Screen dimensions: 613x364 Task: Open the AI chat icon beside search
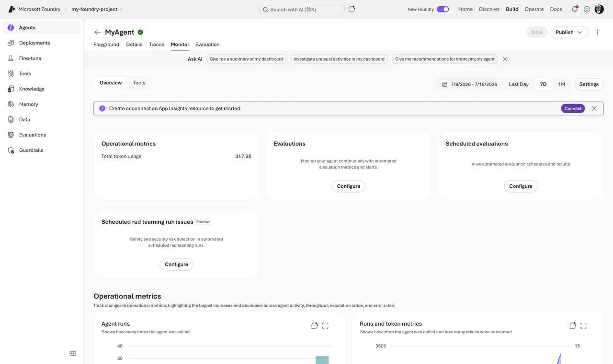(x=352, y=9)
